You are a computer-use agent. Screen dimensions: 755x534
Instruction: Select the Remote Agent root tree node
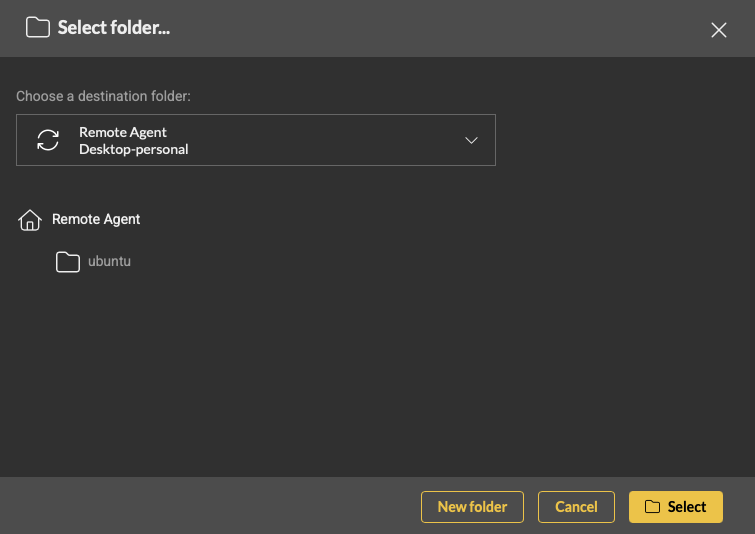click(x=96, y=219)
